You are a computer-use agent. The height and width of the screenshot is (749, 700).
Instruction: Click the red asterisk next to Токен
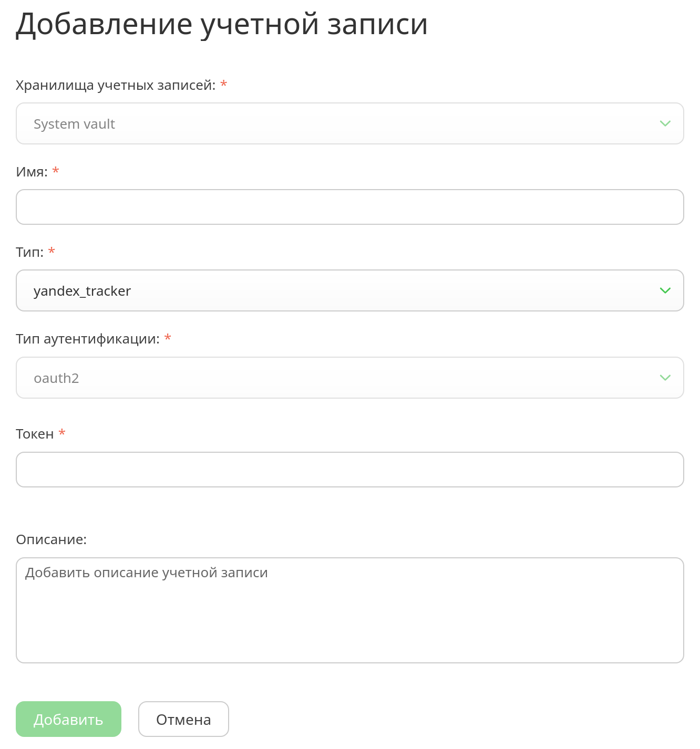click(62, 432)
